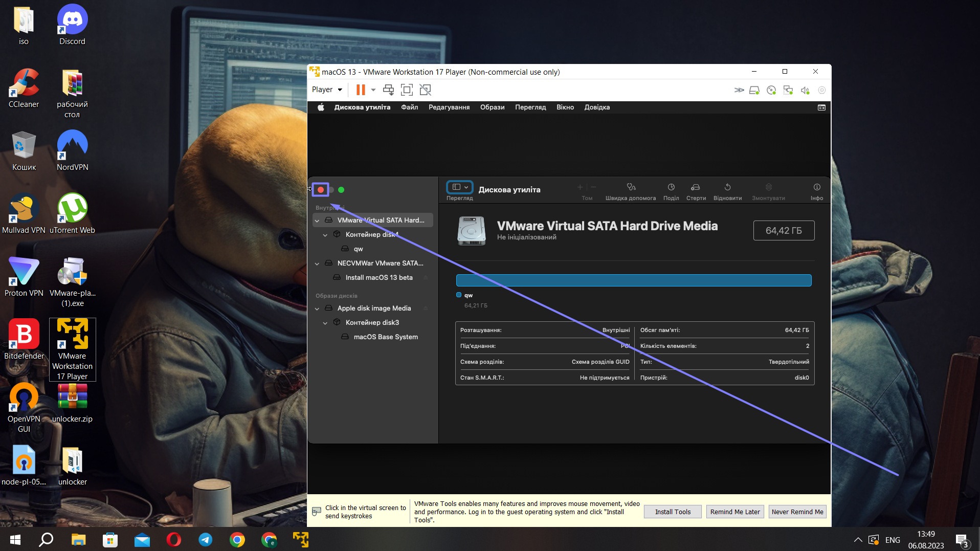Select the uTorrent Web desktop shortcut
Screen dimensions: 980x551
(x=72, y=213)
